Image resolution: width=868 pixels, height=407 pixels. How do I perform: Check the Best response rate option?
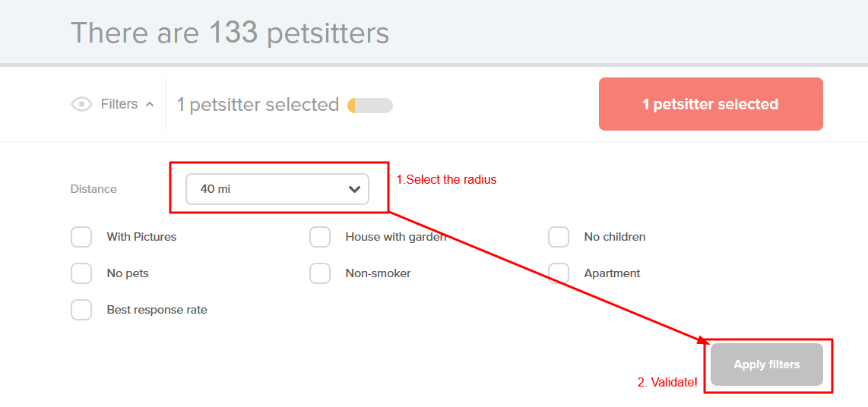[x=81, y=310]
